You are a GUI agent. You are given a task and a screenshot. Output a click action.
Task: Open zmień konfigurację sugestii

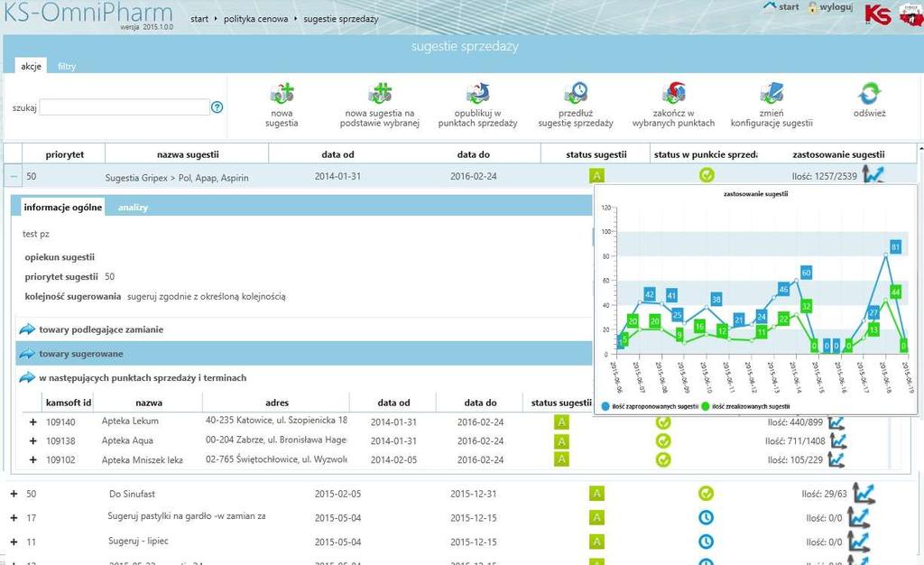point(772,93)
